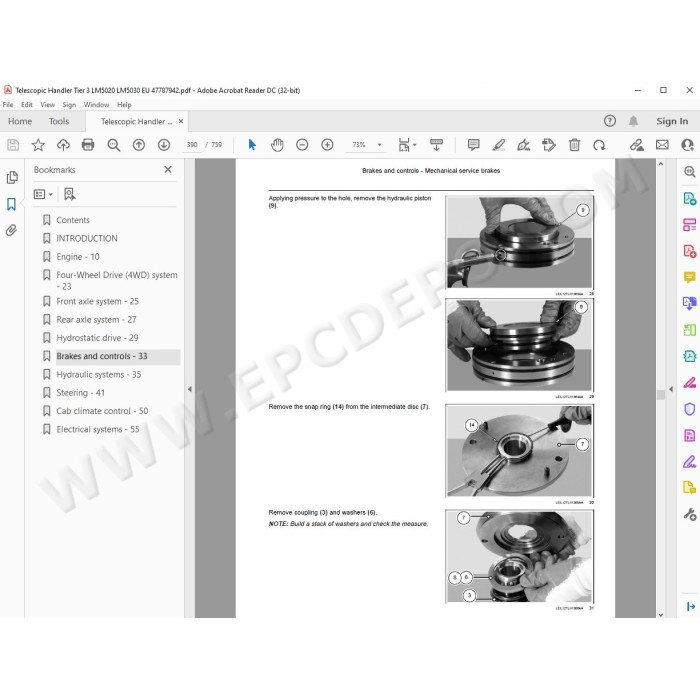This screenshot has height=700, width=700.
Task: Open the Window menu
Action: point(96,105)
